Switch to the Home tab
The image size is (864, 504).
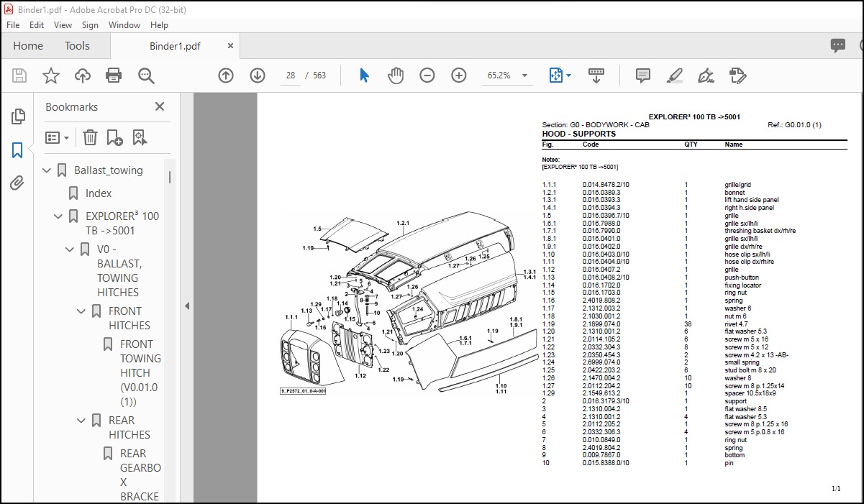tap(28, 45)
